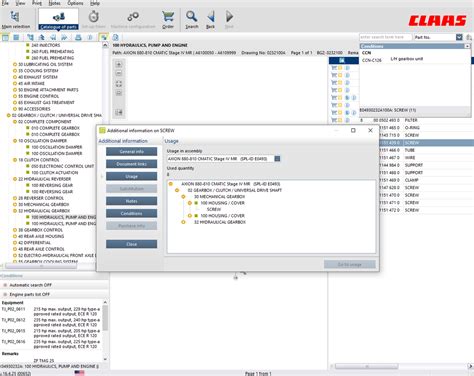Image resolution: width=474 pixels, height=376 pixels.
Task: Click the fit-to-window drawing icon
Action: 119,84
